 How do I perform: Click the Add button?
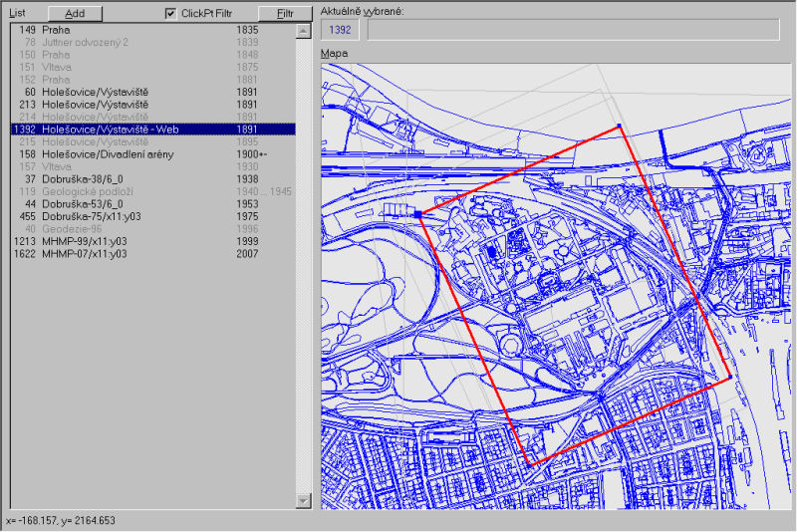76,14
